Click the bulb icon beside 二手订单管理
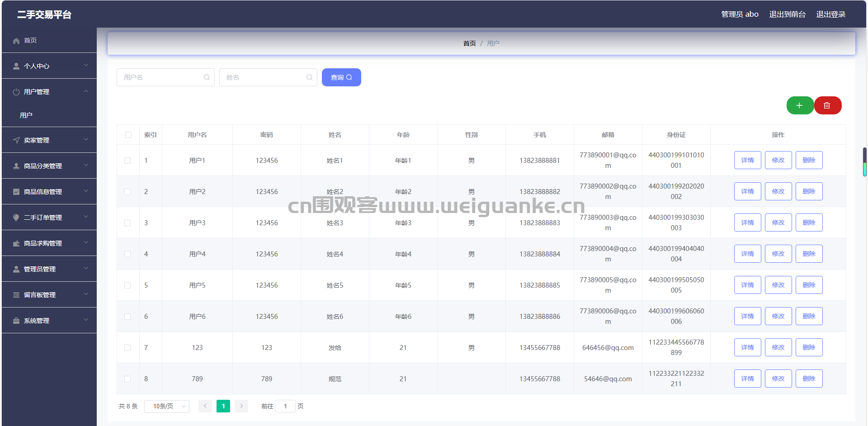The height and width of the screenshot is (426, 868). 16,218
